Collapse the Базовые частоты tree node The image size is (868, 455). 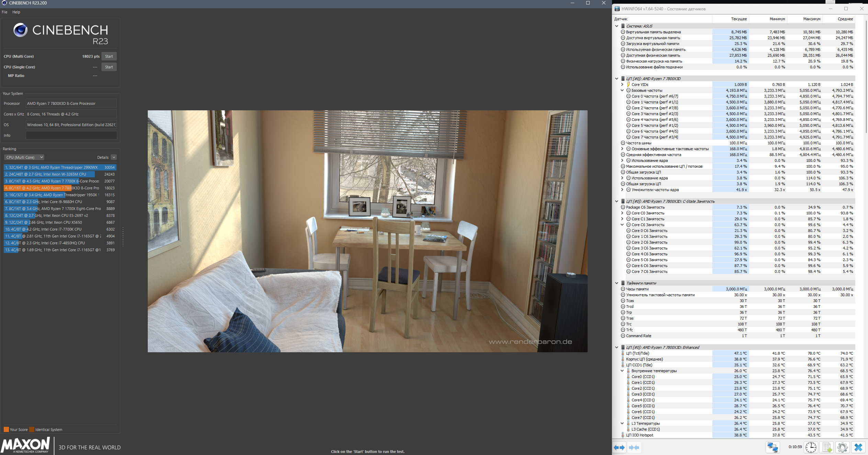622,90
